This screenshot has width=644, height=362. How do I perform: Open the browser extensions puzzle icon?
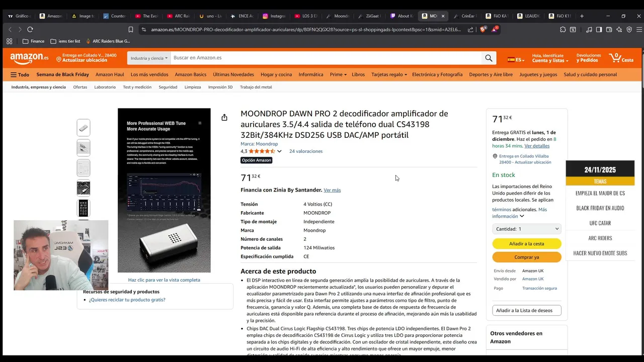point(562,30)
